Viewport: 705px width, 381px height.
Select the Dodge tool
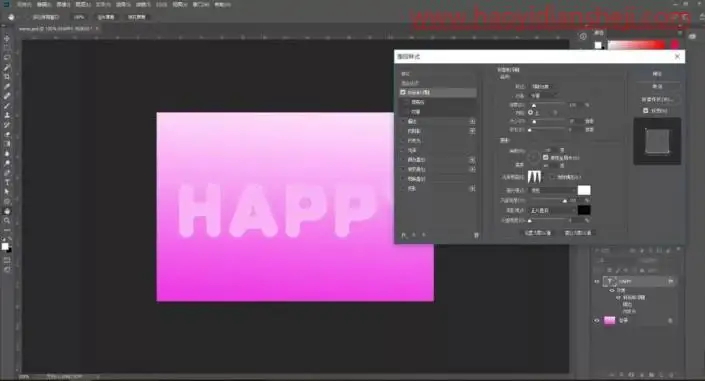(x=7, y=163)
